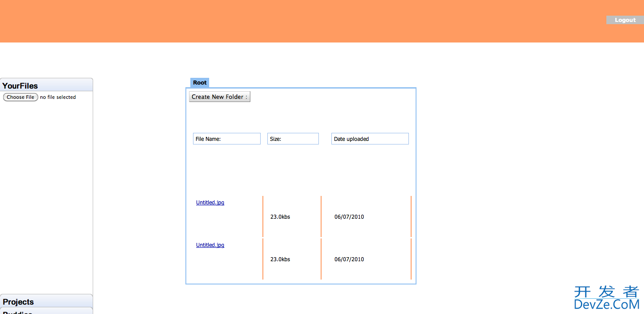Click 06/07/2010 date in second file row

click(x=349, y=259)
